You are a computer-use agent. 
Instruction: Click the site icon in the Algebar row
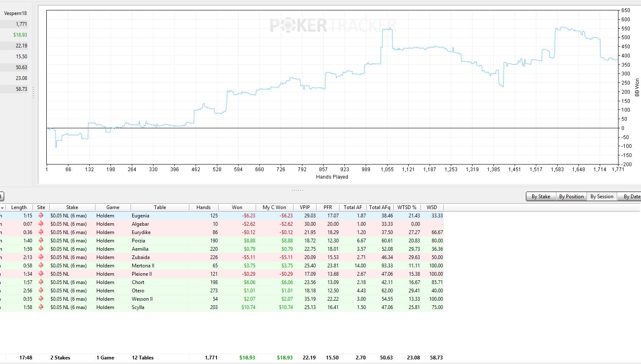click(41, 224)
